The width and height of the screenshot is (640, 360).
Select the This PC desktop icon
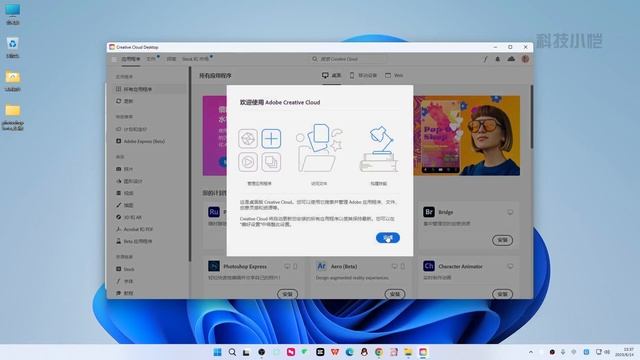pyautogui.click(x=13, y=14)
